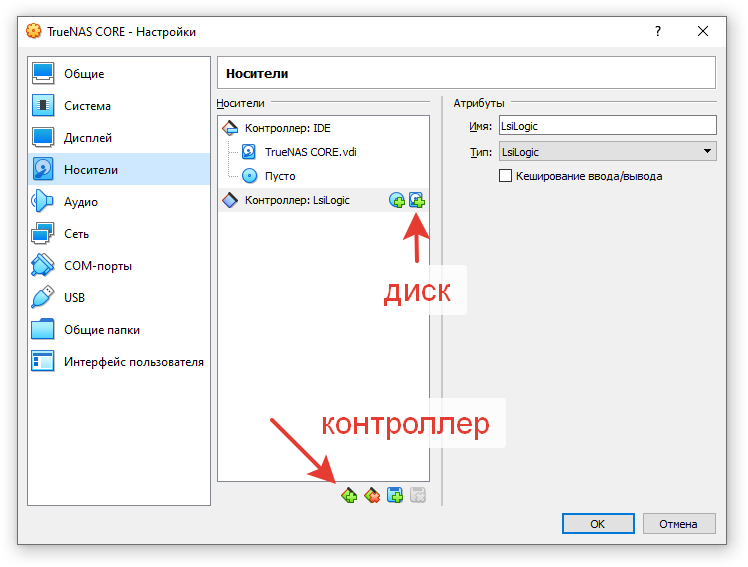The image size is (748, 567).
Task: Add new storage attachment from bottom toolbar
Action: point(395,495)
